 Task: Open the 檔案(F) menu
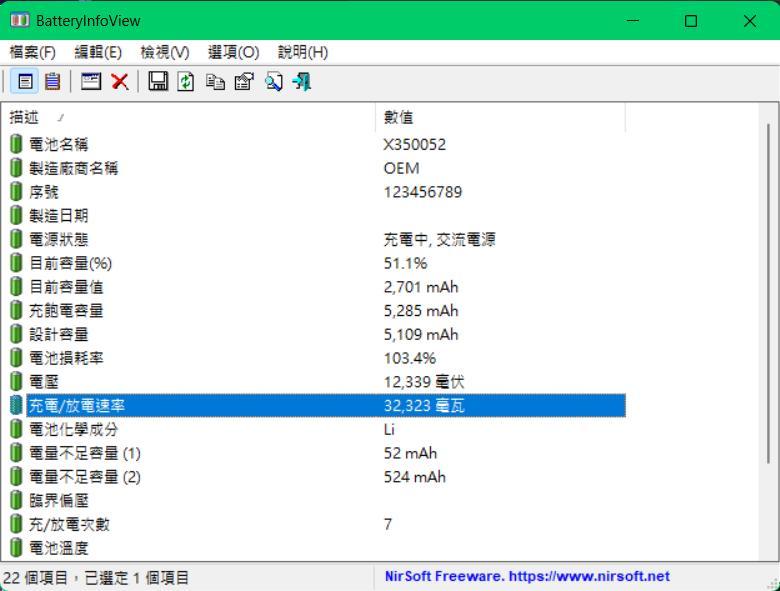33,52
